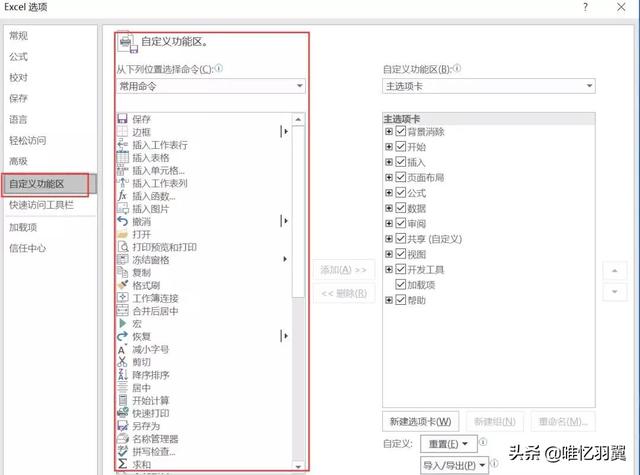Viewport: 640px width, 475px height.
Task: Uncheck the 页面布局 checkbox
Action: pos(400,177)
